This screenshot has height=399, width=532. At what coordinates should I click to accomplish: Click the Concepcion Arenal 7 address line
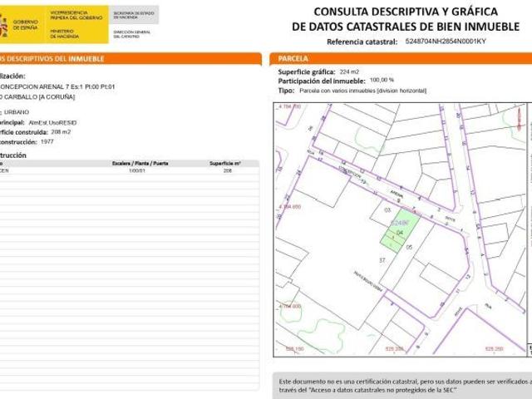coord(57,86)
